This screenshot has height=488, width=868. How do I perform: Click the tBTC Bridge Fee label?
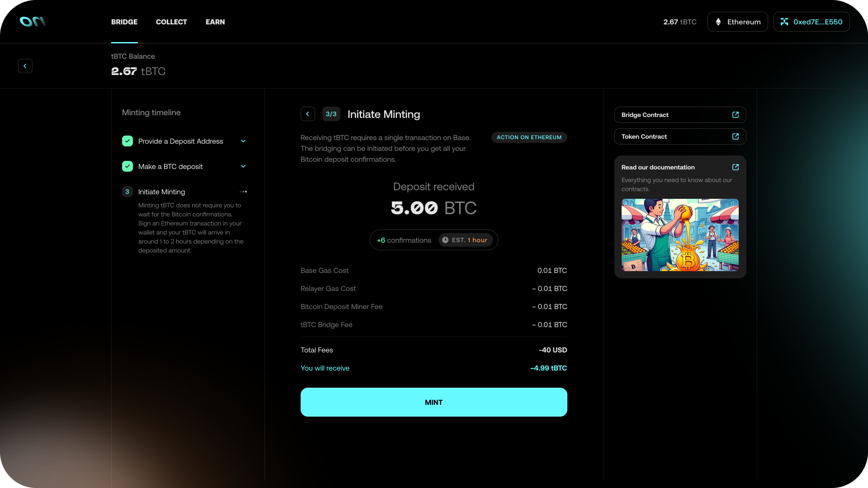pyautogui.click(x=326, y=324)
